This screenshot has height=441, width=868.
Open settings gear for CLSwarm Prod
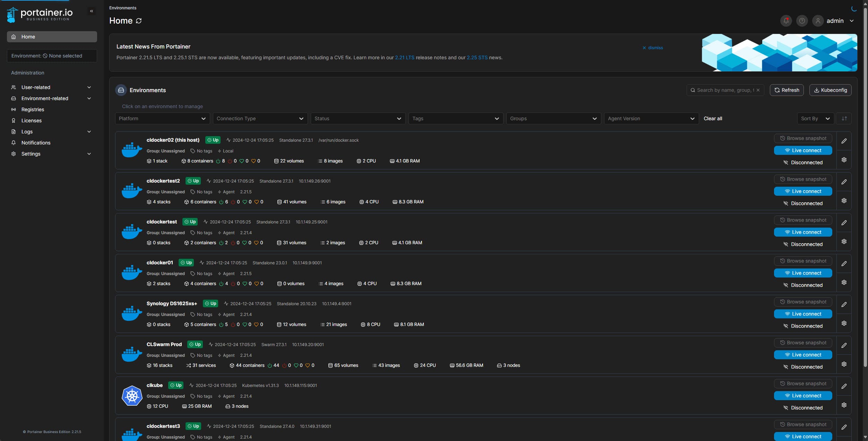[x=844, y=364]
